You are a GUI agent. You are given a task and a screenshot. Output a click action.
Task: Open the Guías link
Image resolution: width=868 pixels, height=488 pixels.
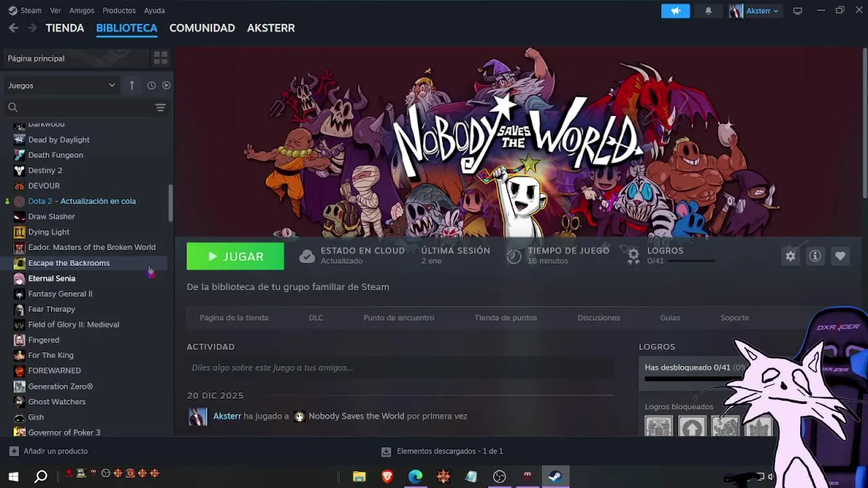click(x=670, y=318)
